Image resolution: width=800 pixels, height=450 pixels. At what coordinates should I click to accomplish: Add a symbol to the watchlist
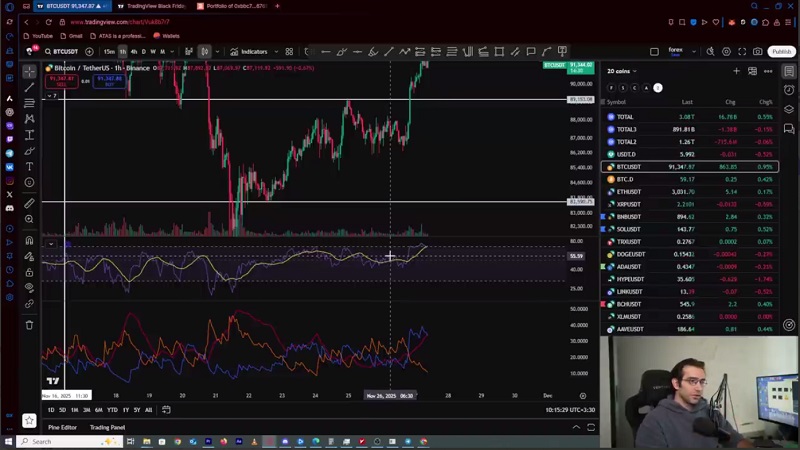736,71
